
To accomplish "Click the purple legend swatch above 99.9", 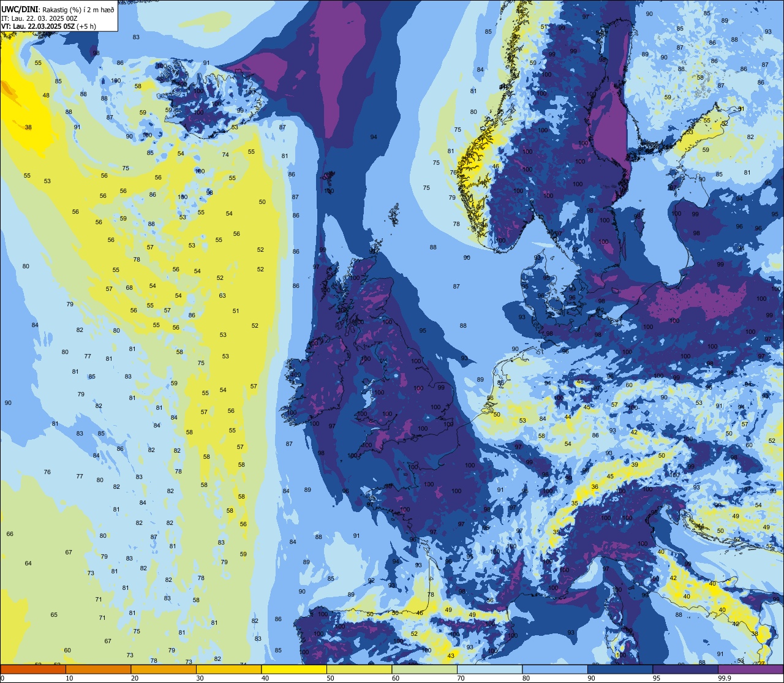I will [750, 669].
